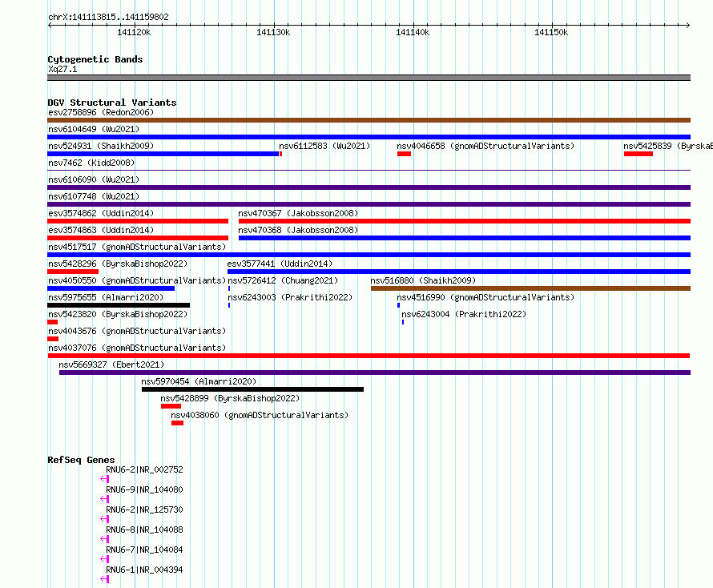Select the blue nsv4517517 gnomAD variant bar
Viewport: 713px width, 588px height.
click(369, 255)
